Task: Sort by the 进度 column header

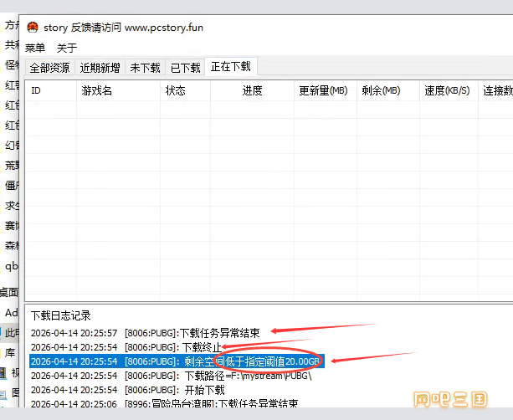Action: (x=252, y=90)
